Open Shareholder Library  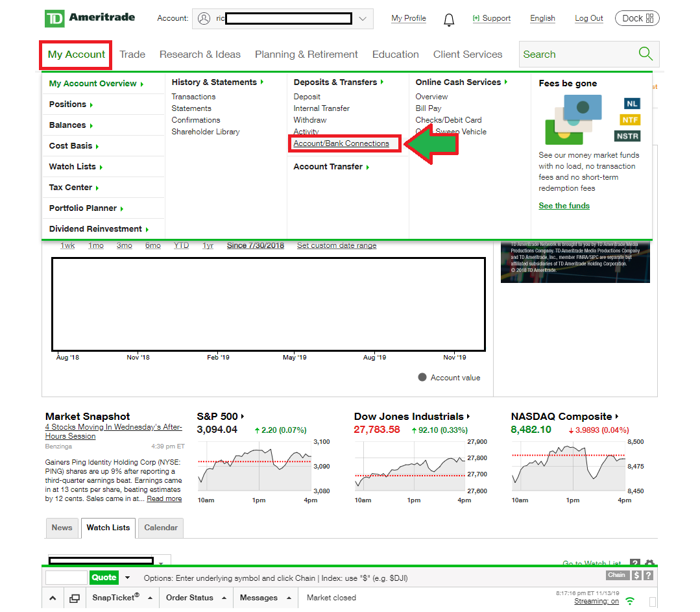206,131
